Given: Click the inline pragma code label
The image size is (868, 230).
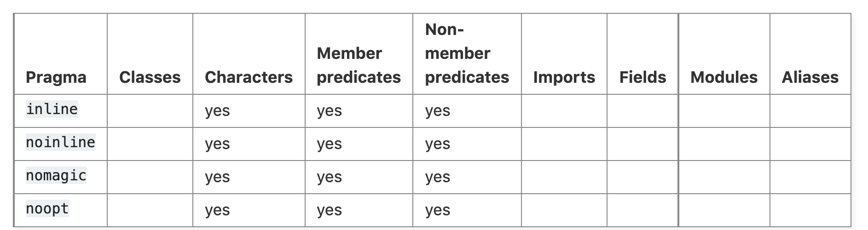Looking at the screenshot, I should [x=52, y=109].
